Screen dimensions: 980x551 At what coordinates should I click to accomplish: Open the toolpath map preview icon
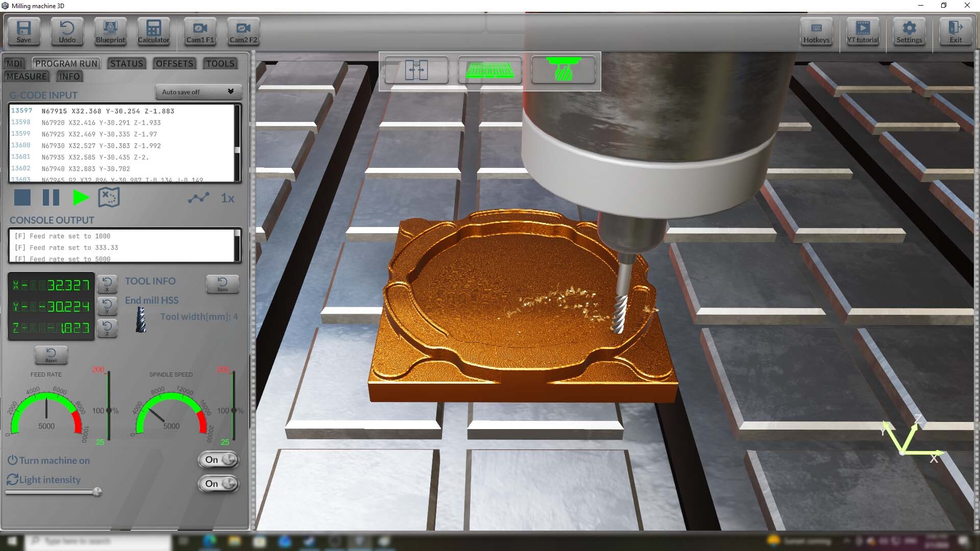coord(109,198)
